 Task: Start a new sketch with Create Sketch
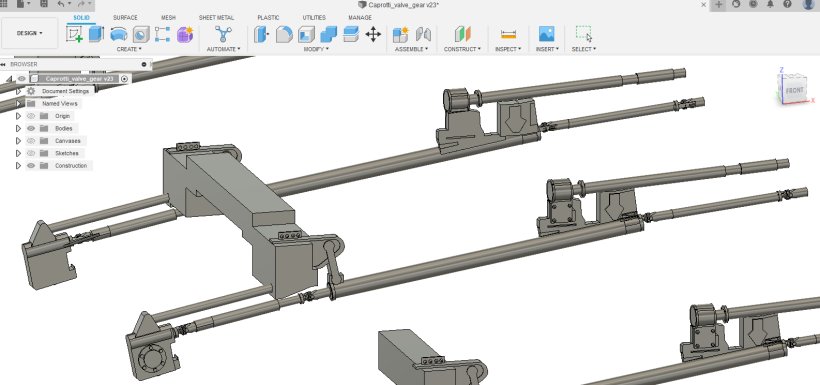point(75,35)
